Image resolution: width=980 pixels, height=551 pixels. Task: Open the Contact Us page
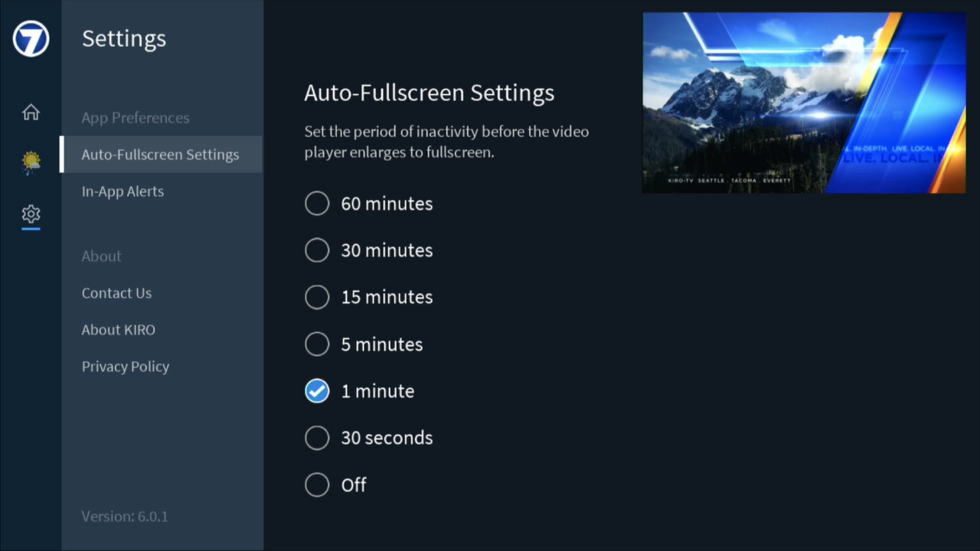click(116, 293)
